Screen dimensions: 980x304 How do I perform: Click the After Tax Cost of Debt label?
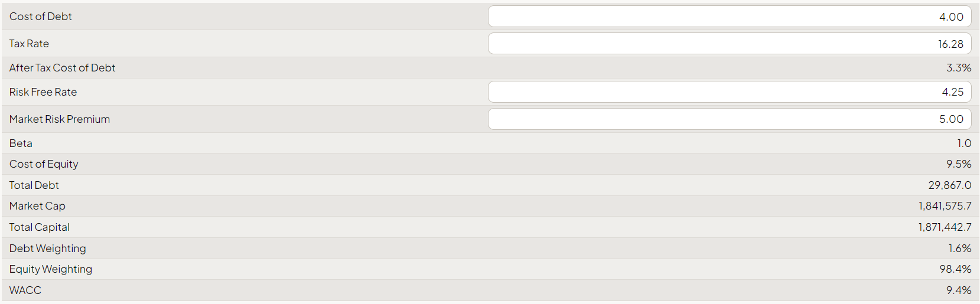[62, 68]
